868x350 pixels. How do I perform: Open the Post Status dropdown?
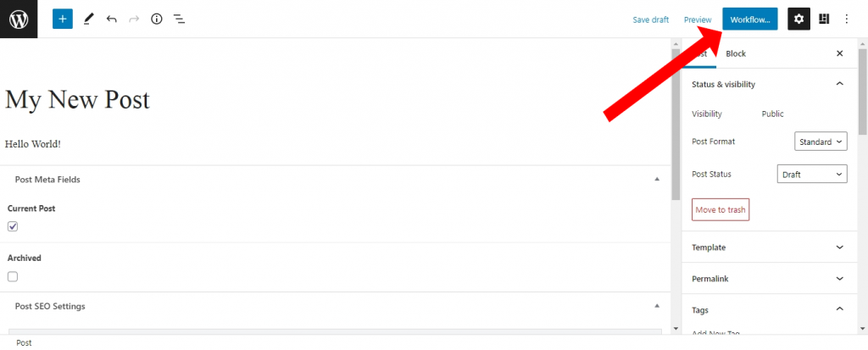click(811, 174)
